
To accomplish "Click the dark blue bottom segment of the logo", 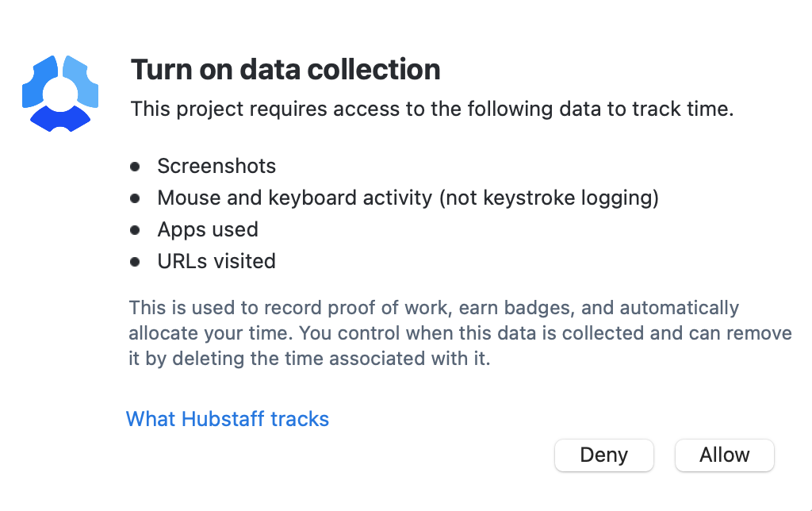I will (x=60, y=118).
